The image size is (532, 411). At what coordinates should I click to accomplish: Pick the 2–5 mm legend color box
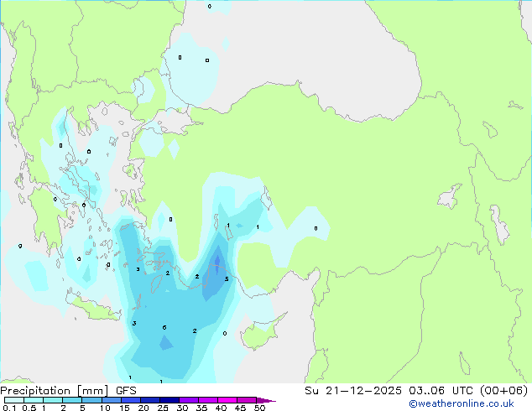coord(72,400)
